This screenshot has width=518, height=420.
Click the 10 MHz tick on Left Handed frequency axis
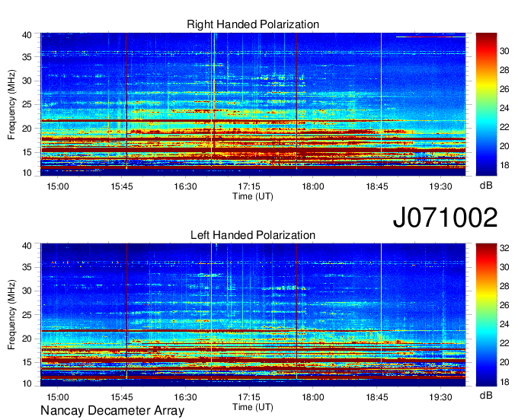(x=27, y=383)
